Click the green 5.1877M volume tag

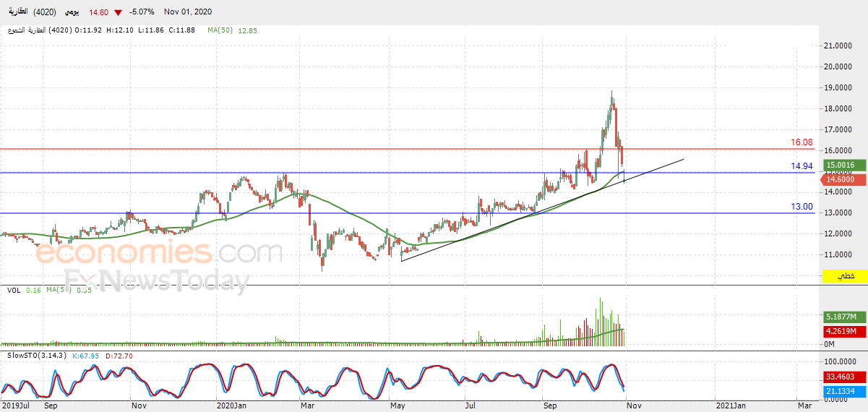(x=844, y=317)
